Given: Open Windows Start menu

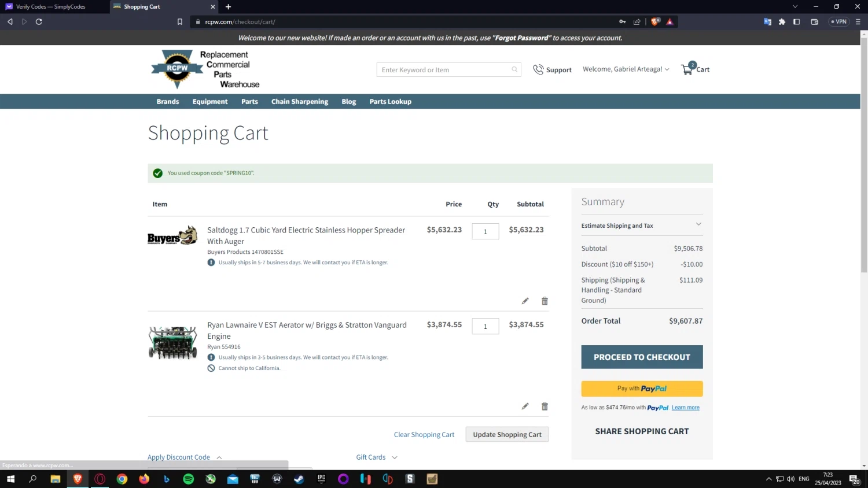Looking at the screenshot, I should (10, 479).
